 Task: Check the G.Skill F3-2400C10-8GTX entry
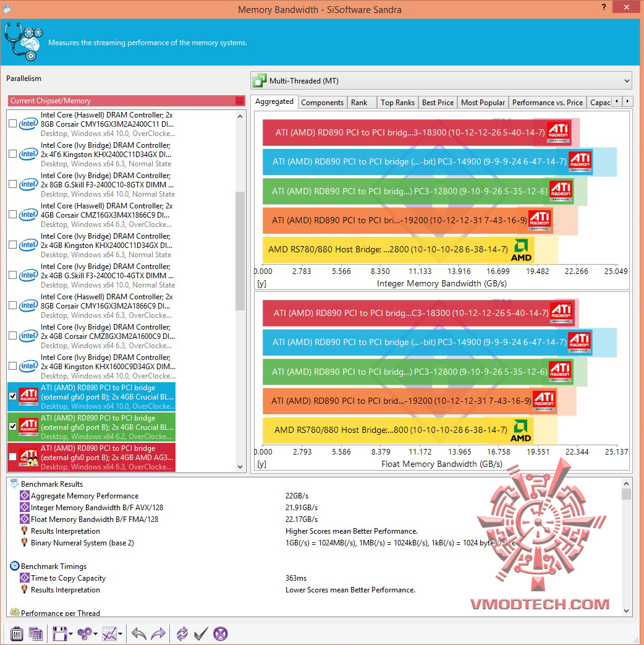[13, 184]
